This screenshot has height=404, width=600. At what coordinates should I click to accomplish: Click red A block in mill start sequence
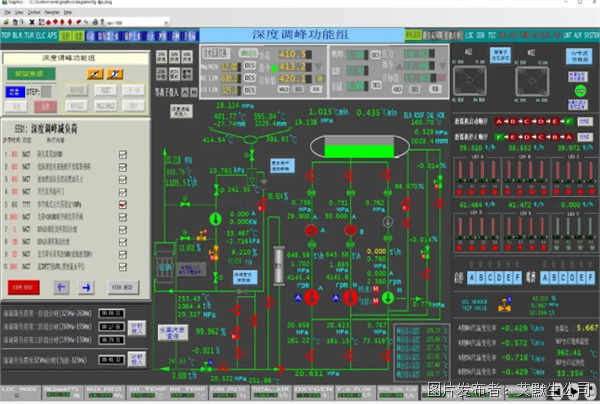[498, 122]
